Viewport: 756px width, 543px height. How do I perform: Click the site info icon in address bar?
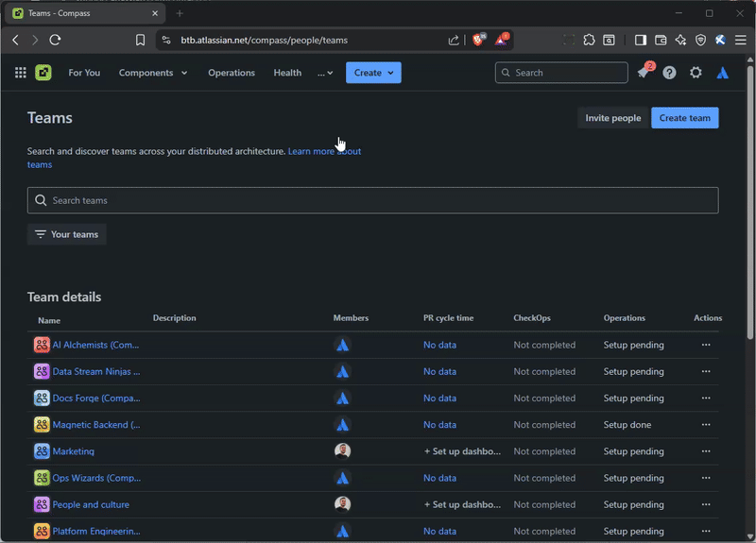tap(166, 40)
